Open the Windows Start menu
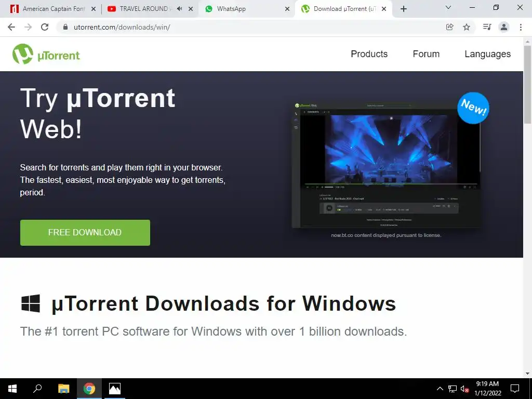The height and width of the screenshot is (399, 532). click(x=12, y=389)
